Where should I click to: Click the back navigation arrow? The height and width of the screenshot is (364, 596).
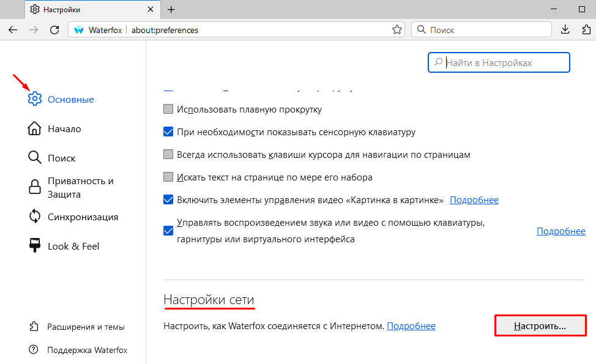click(x=13, y=30)
